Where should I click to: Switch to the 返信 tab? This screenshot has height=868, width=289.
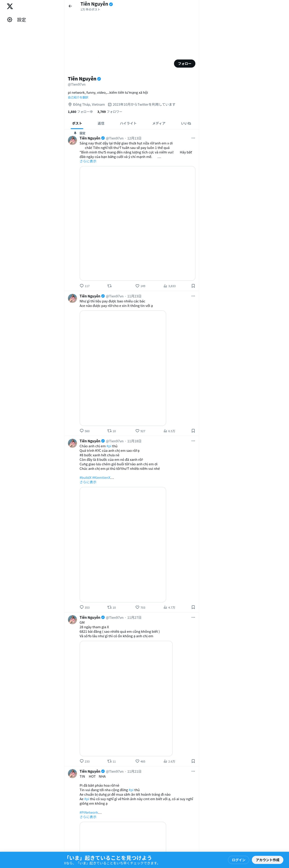pos(101,123)
